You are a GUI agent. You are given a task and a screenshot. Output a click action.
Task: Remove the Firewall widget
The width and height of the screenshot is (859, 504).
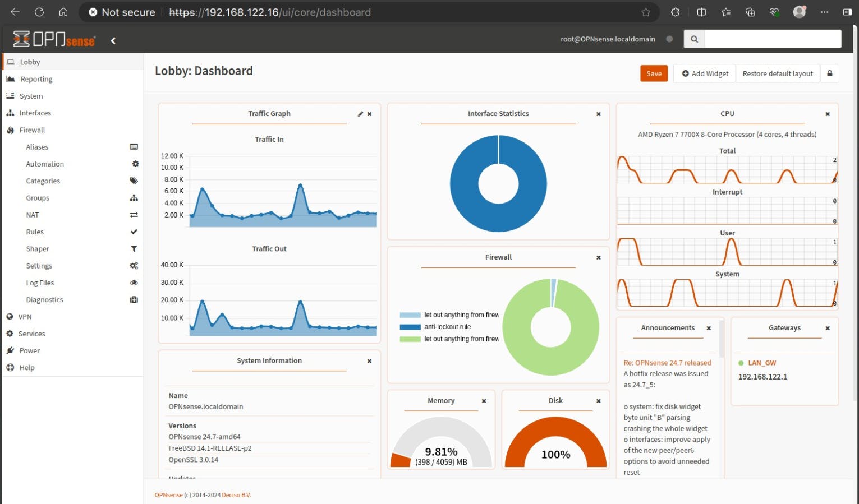pos(598,257)
